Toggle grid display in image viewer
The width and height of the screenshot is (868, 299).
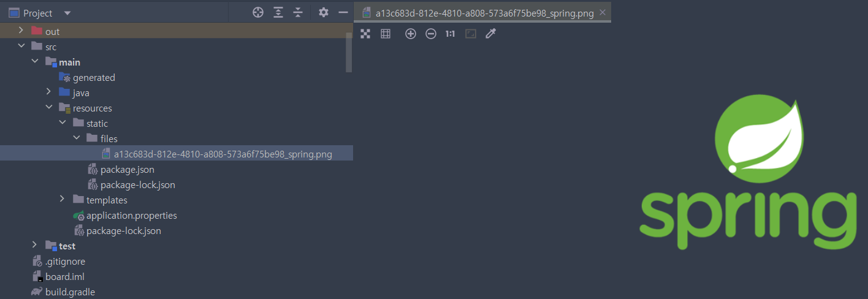click(386, 34)
